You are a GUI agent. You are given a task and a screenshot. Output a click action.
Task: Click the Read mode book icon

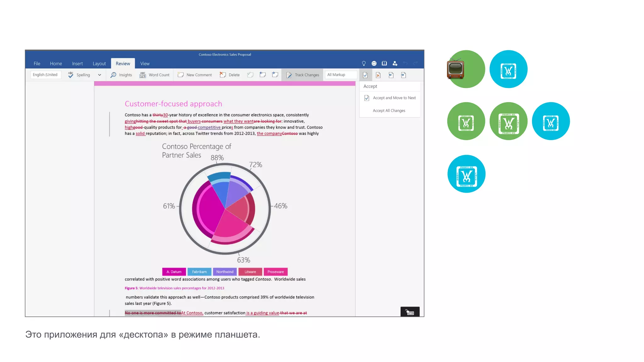[x=384, y=63]
